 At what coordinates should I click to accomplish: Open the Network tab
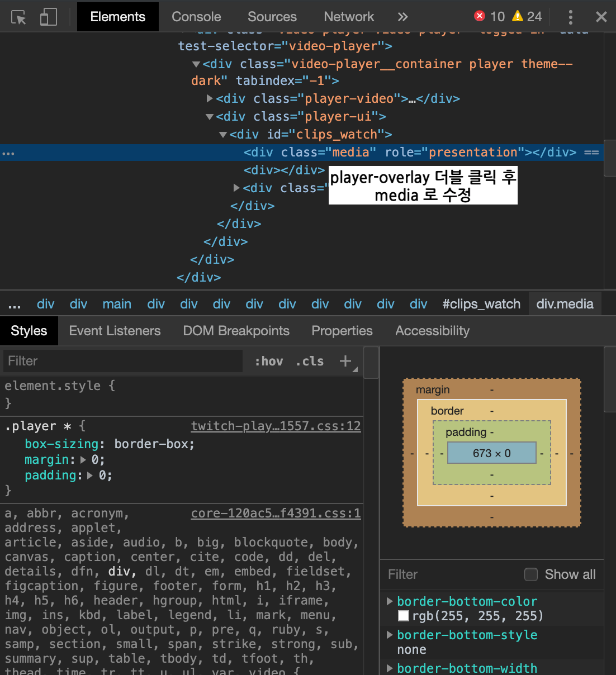[349, 17]
